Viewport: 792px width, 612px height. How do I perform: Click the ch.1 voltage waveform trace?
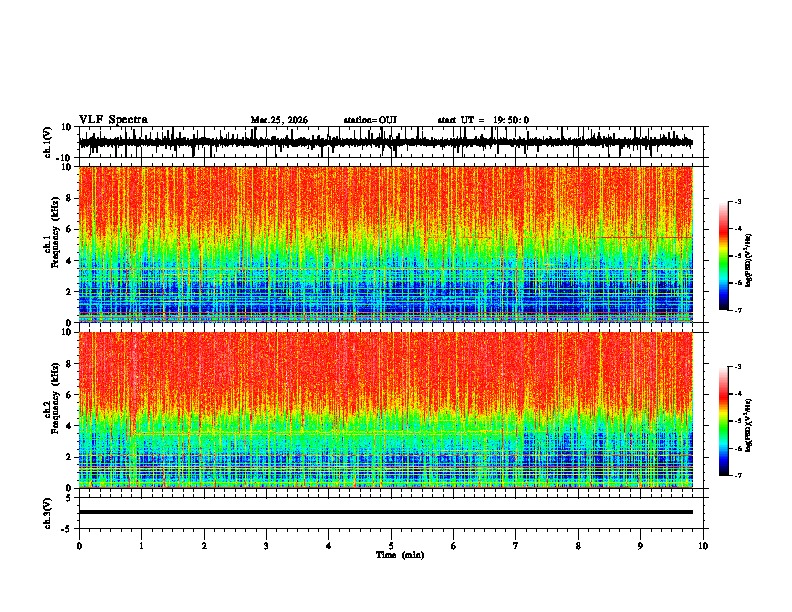385,142
